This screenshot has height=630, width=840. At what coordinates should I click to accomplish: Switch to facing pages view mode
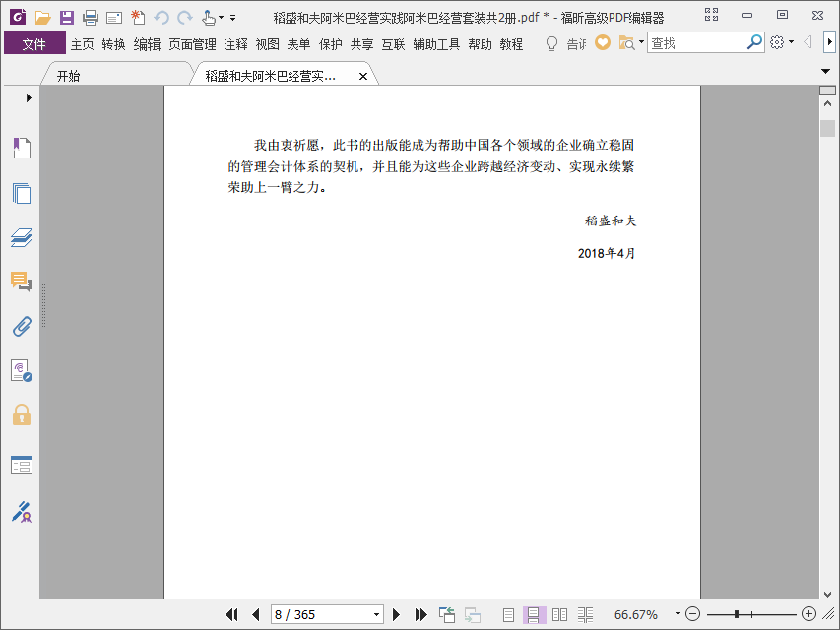[x=559, y=615]
